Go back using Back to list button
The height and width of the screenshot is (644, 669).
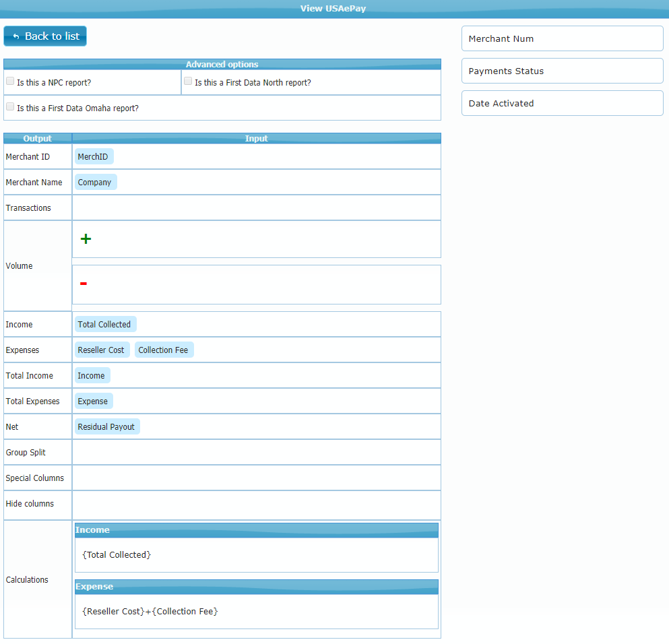pyautogui.click(x=45, y=36)
